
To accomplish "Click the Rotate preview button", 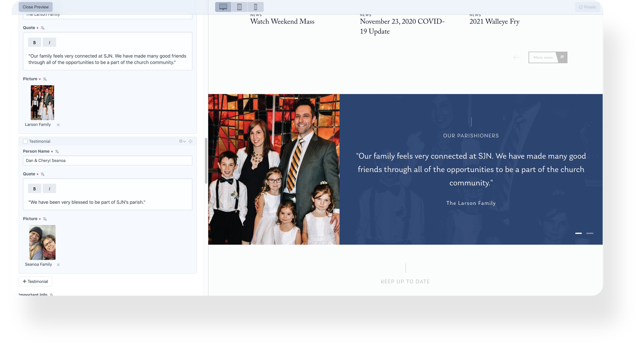I will 587,7.
